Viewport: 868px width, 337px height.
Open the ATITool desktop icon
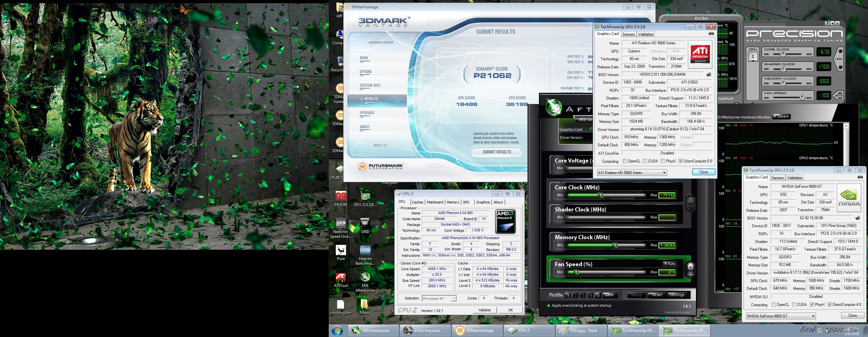point(341,278)
